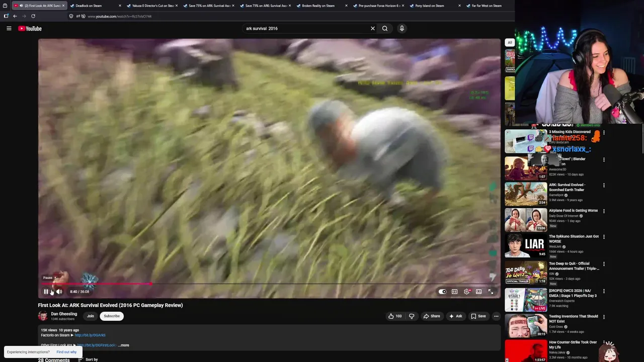Image resolution: width=644 pixels, height=362 pixels.
Task: Open options menu for Airplane Food video
Action: coord(604,211)
